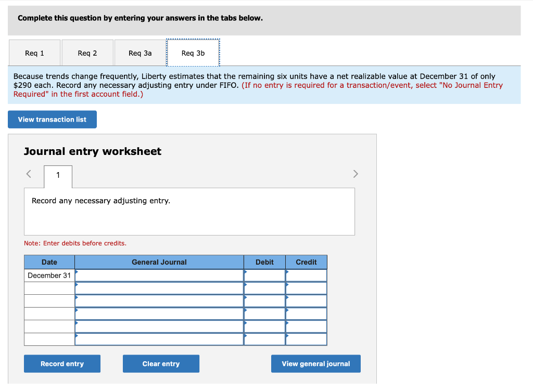
Task: Open sixth row General Journal account dropdown
Action: click(159, 339)
